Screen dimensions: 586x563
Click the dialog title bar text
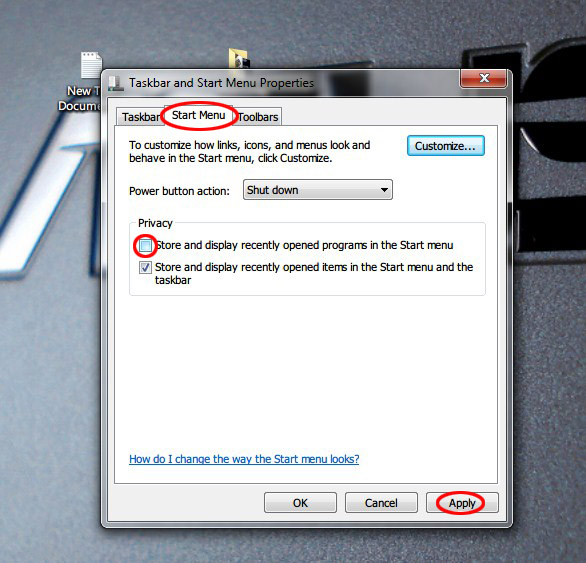pyautogui.click(x=221, y=83)
